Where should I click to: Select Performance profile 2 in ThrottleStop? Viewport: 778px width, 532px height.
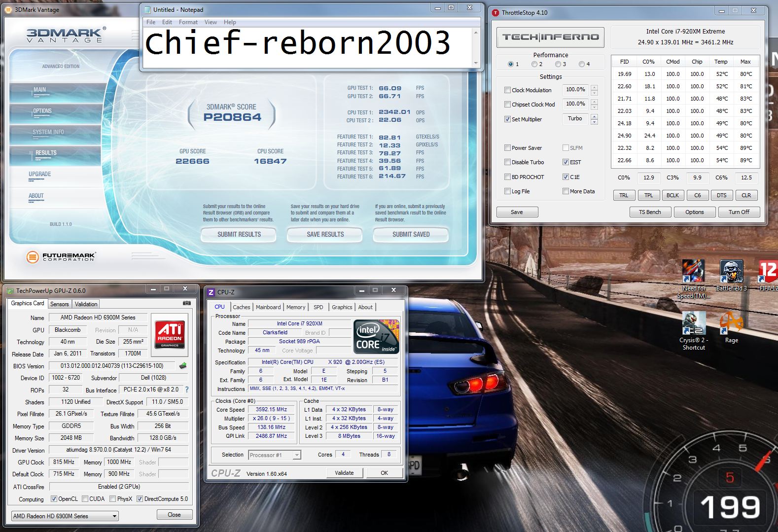[x=534, y=64]
